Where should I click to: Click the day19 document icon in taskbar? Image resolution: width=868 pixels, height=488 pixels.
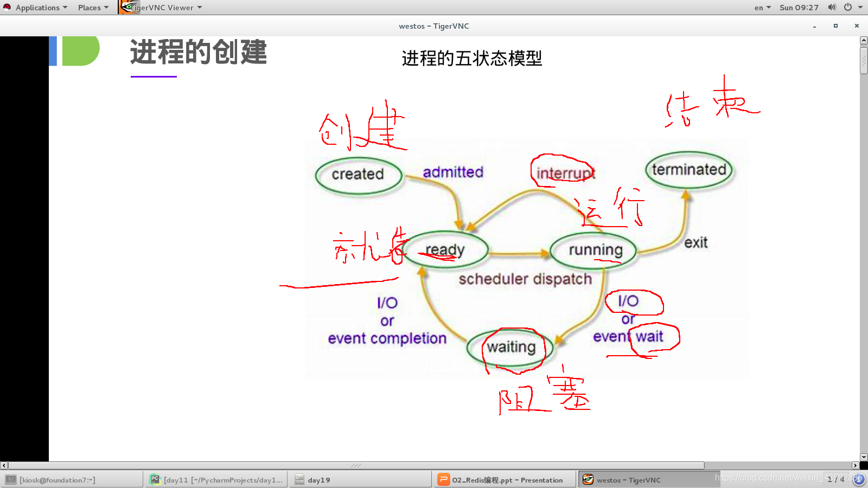tap(299, 480)
